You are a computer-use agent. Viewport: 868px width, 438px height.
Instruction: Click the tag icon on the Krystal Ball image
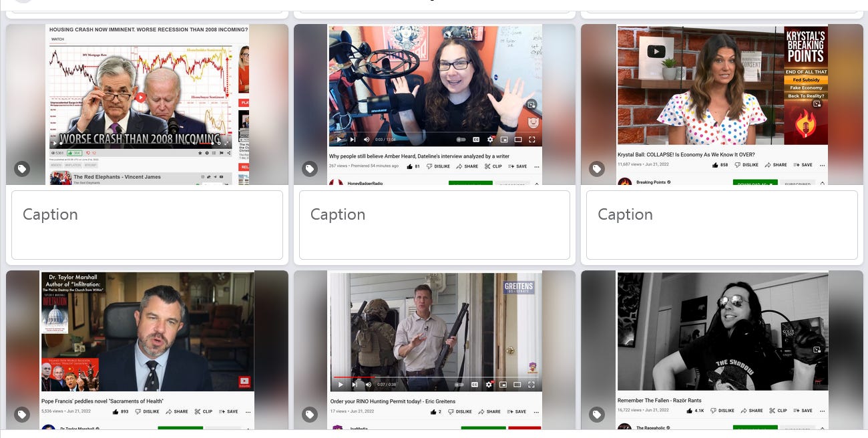point(597,169)
